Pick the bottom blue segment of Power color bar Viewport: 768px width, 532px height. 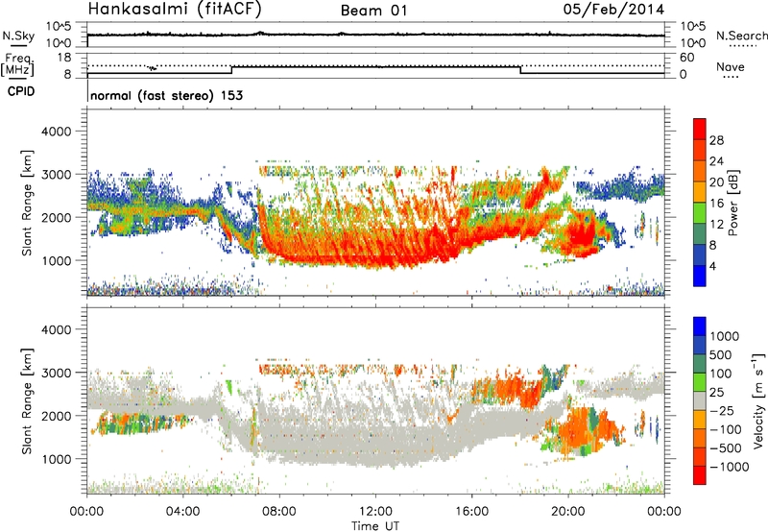click(x=700, y=276)
